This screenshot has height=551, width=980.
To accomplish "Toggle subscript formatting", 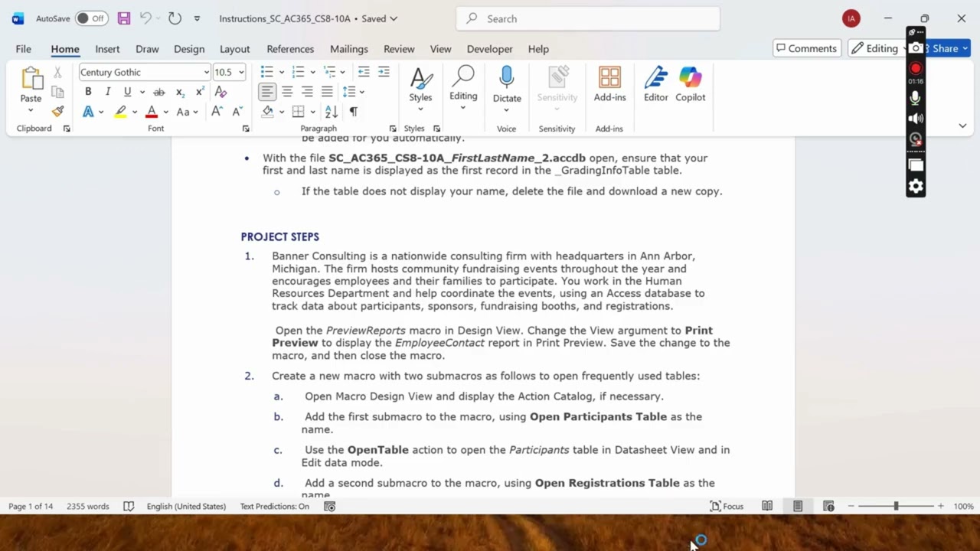I will pyautogui.click(x=180, y=92).
